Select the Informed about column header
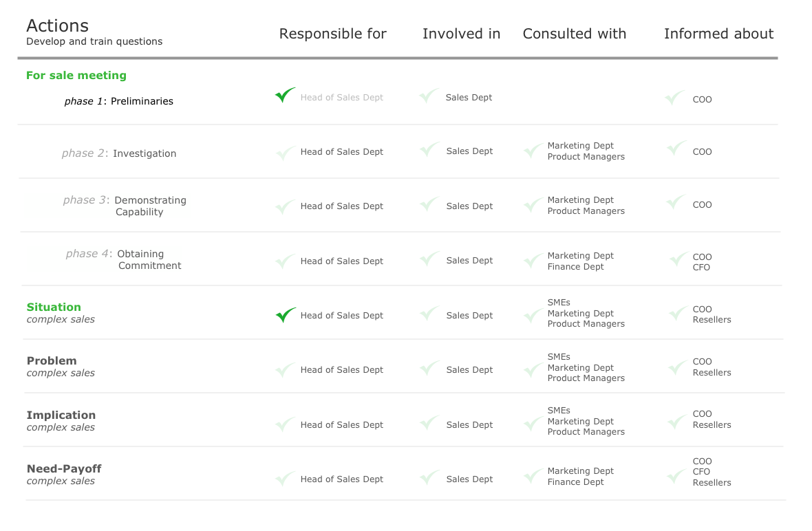The width and height of the screenshot is (812, 531). [x=718, y=34]
